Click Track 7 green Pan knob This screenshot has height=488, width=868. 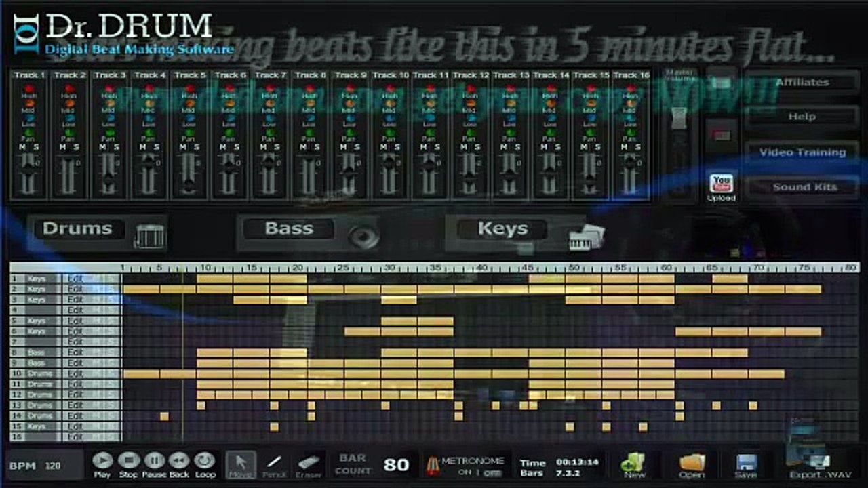coord(269,132)
